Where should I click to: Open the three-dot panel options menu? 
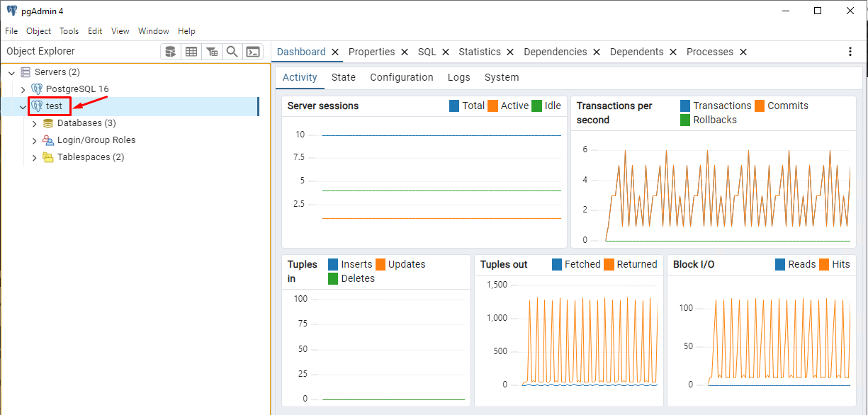tap(850, 52)
